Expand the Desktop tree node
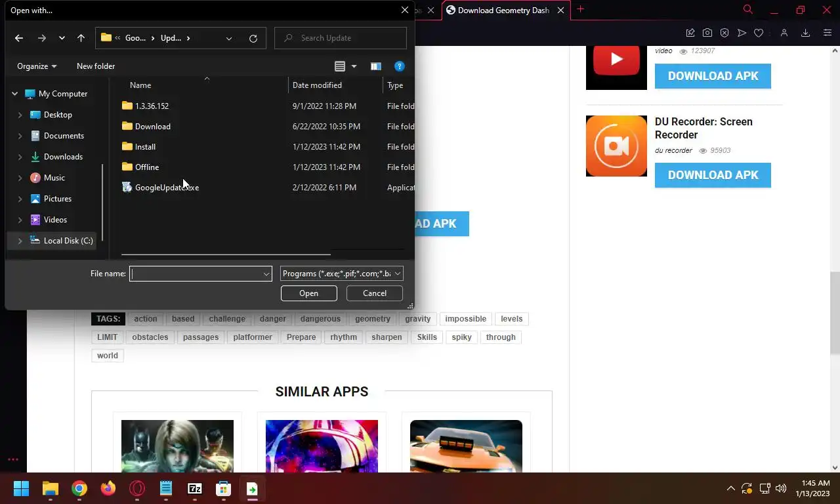 (x=20, y=115)
